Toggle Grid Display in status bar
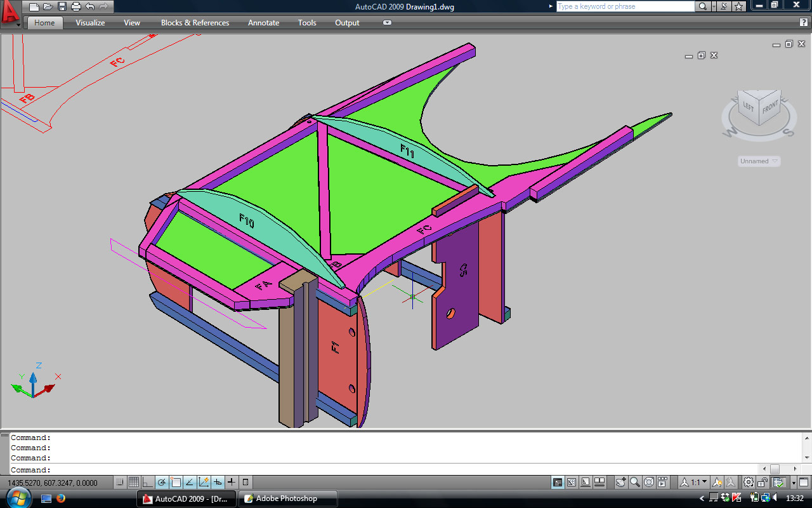This screenshot has height=508, width=812. pyautogui.click(x=134, y=483)
